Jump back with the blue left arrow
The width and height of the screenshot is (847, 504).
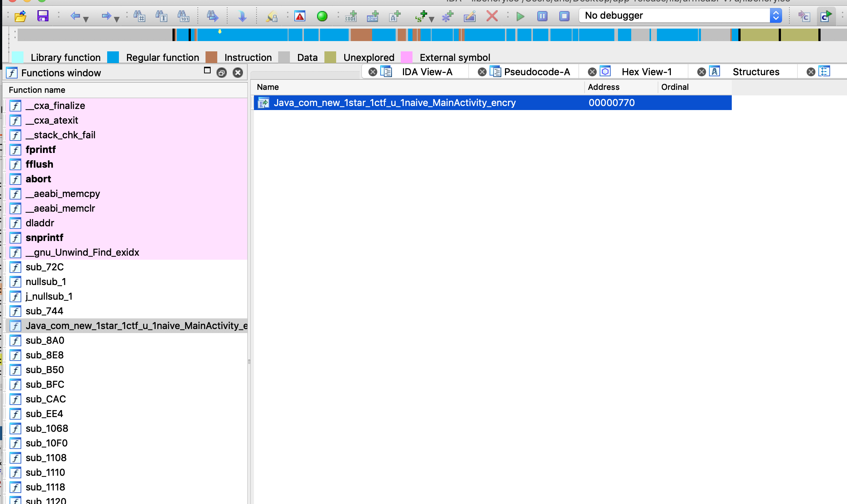(75, 16)
